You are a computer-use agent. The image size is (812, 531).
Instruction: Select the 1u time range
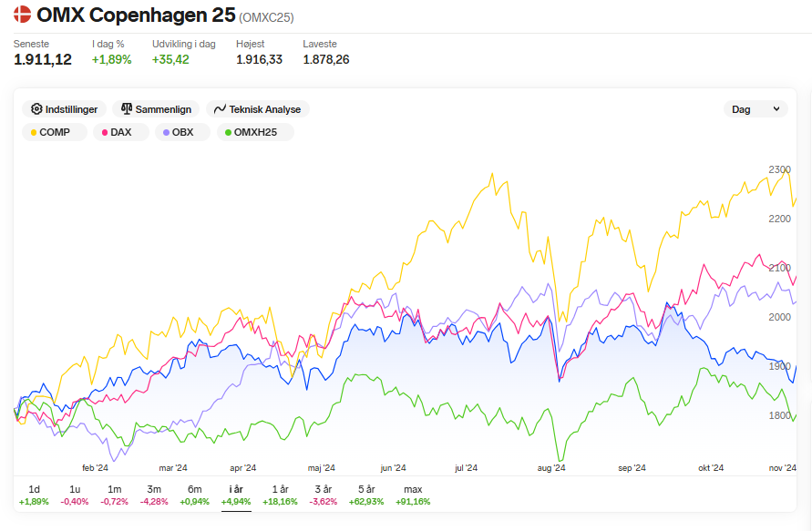pyautogui.click(x=75, y=495)
